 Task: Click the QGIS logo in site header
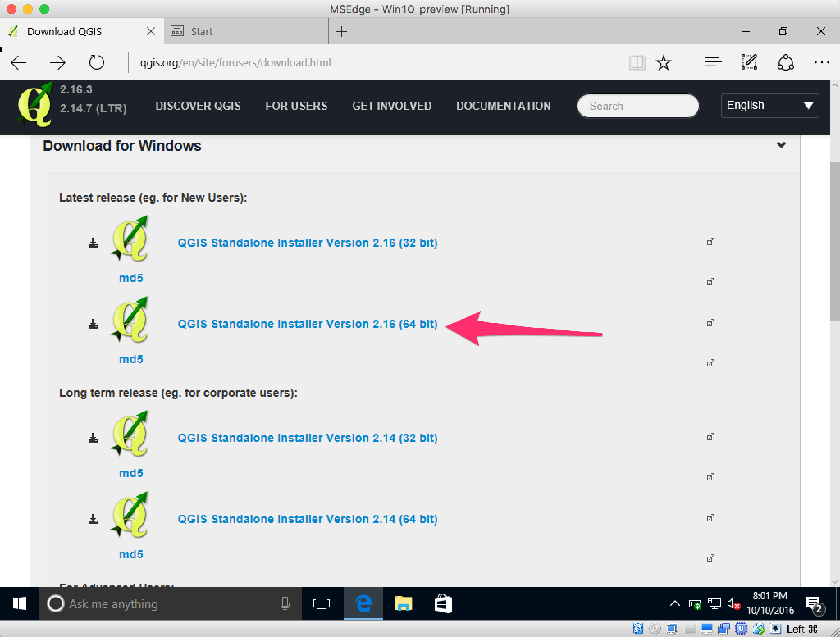click(34, 105)
